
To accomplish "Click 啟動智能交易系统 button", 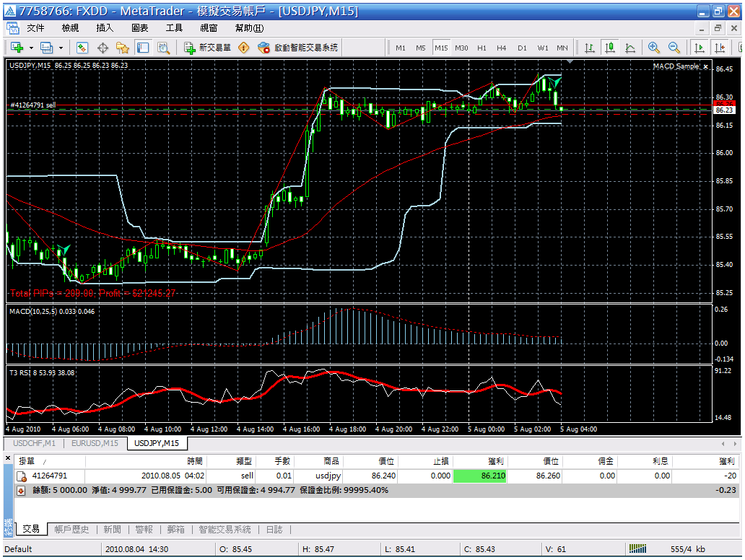I will [x=298, y=48].
